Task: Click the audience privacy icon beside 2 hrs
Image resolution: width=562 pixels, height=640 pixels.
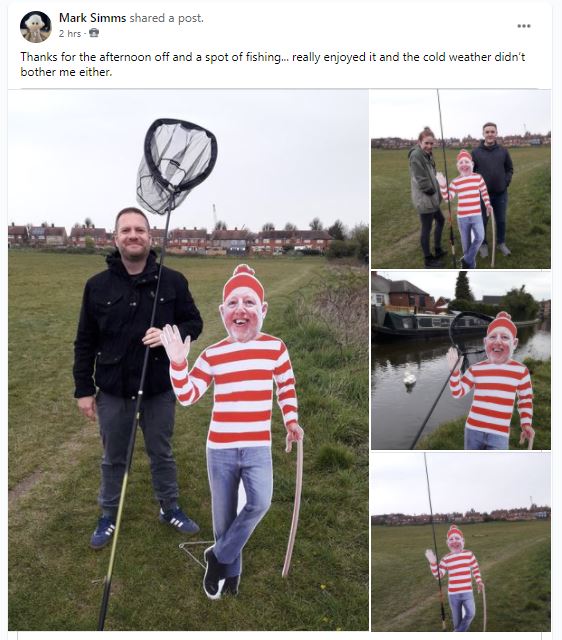Action: [94, 33]
